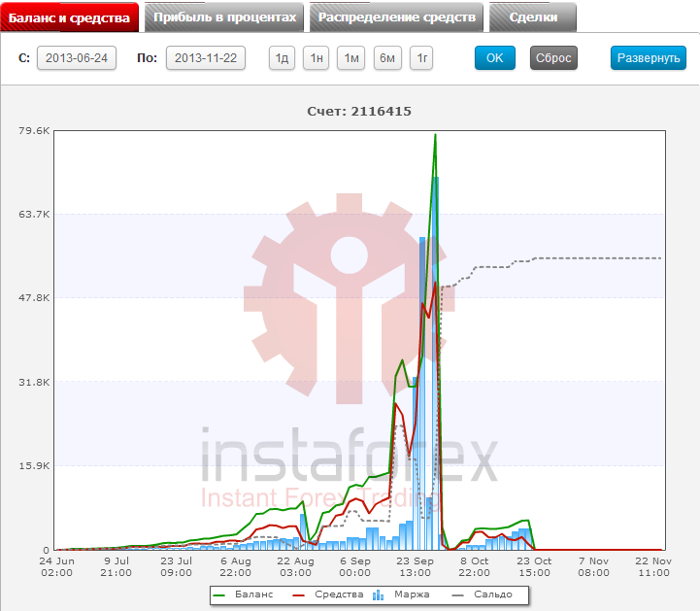This screenshot has width=700, height=611.
Task: Select the 1м period button
Action: tap(350, 58)
